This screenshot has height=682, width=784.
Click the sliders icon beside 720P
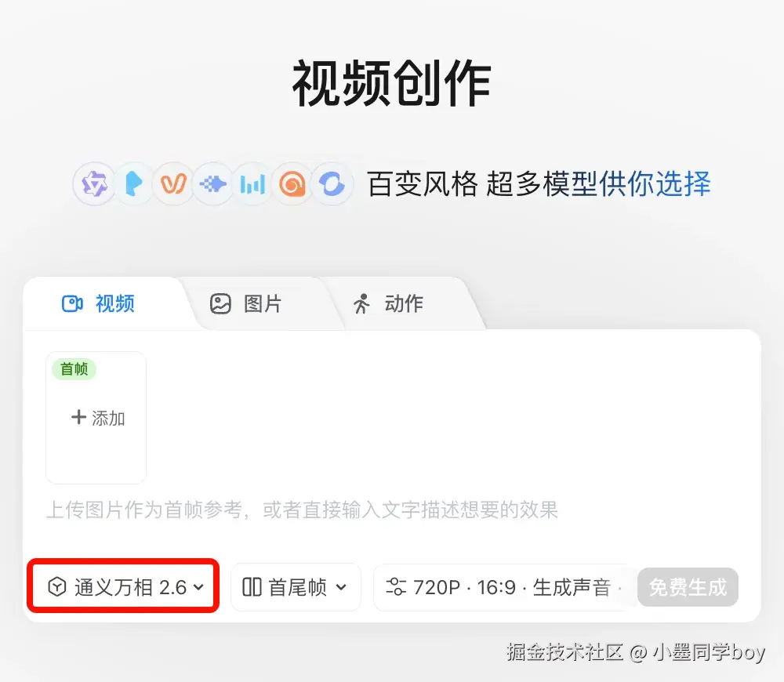(x=396, y=587)
